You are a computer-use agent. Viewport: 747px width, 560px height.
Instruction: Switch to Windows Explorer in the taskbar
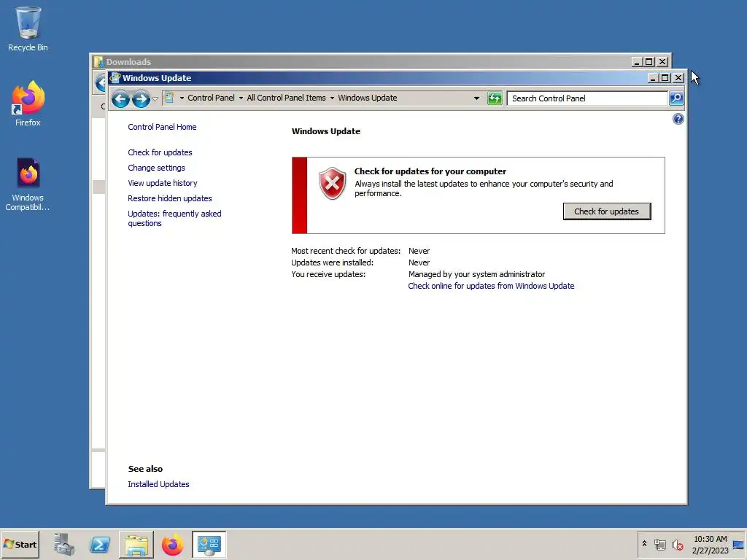(x=136, y=544)
